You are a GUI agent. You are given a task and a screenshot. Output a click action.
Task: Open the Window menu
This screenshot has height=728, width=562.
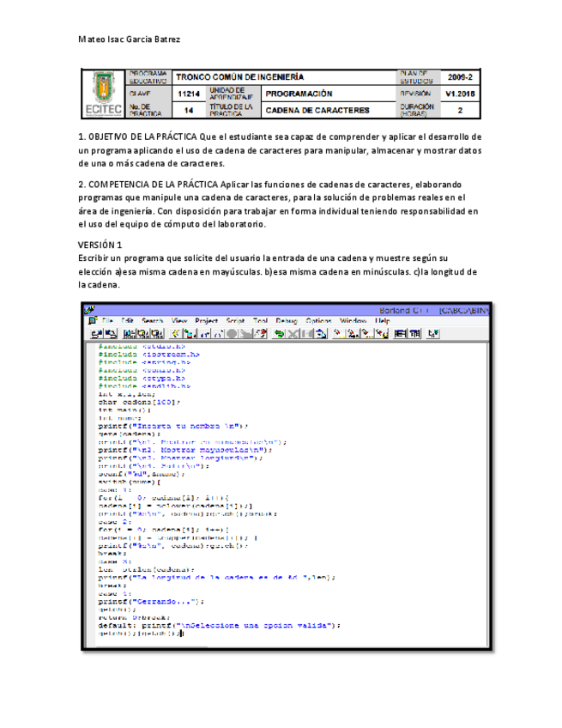click(x=354, y=320)
